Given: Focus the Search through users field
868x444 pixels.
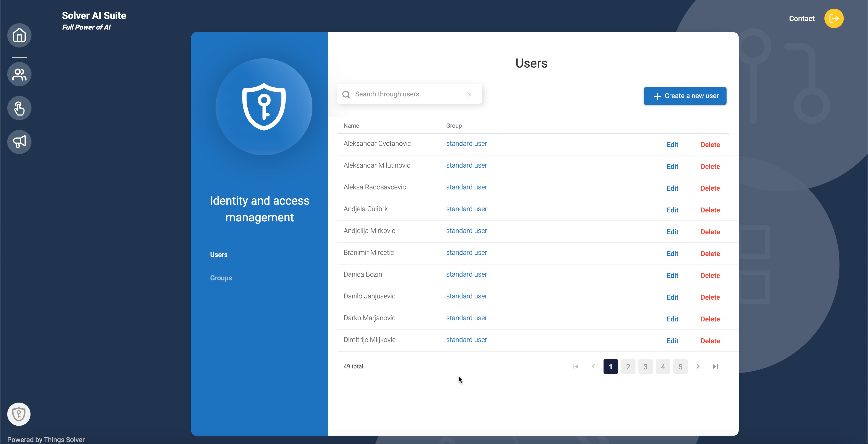Looking at the screenshot, I should 409,94.
